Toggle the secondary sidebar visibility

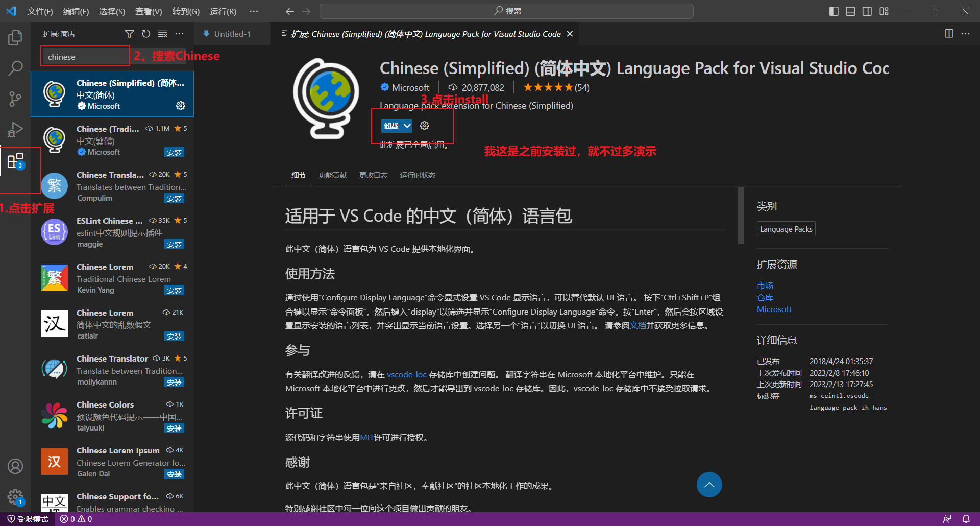867,11
